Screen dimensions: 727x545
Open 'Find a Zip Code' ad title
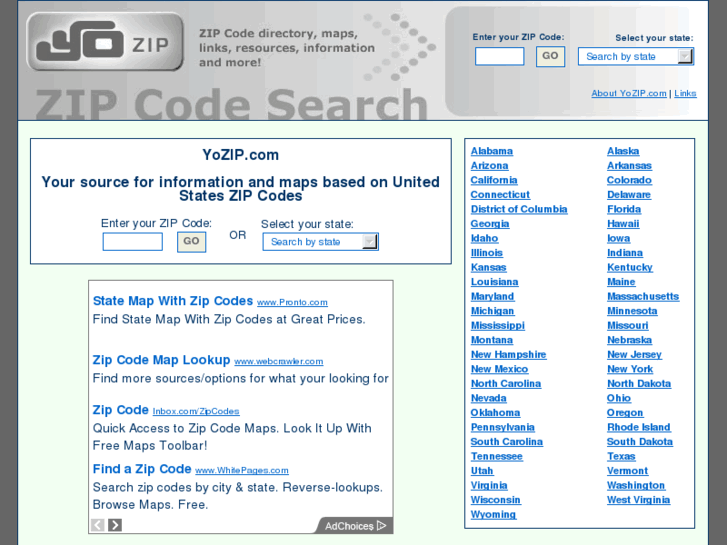tap(142, 469)
